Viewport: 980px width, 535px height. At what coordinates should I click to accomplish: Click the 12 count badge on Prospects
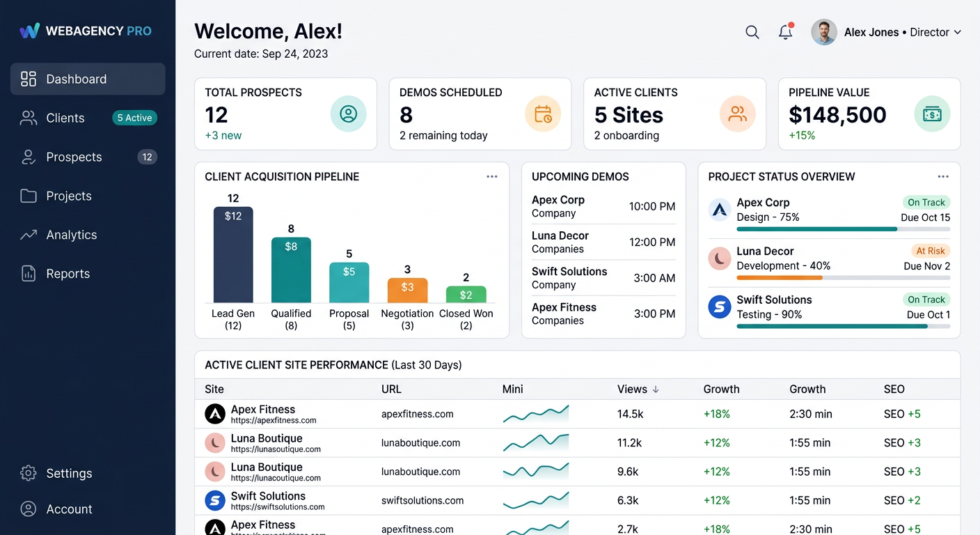coord(147,157)
